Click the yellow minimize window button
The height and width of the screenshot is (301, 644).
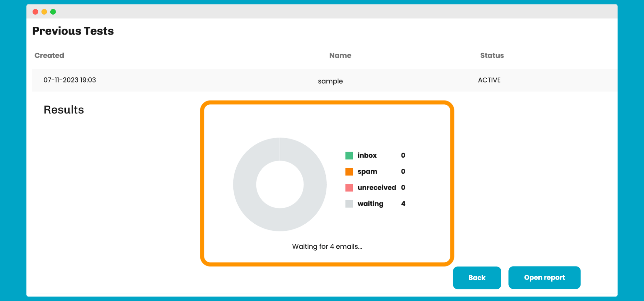pos(44,12)
